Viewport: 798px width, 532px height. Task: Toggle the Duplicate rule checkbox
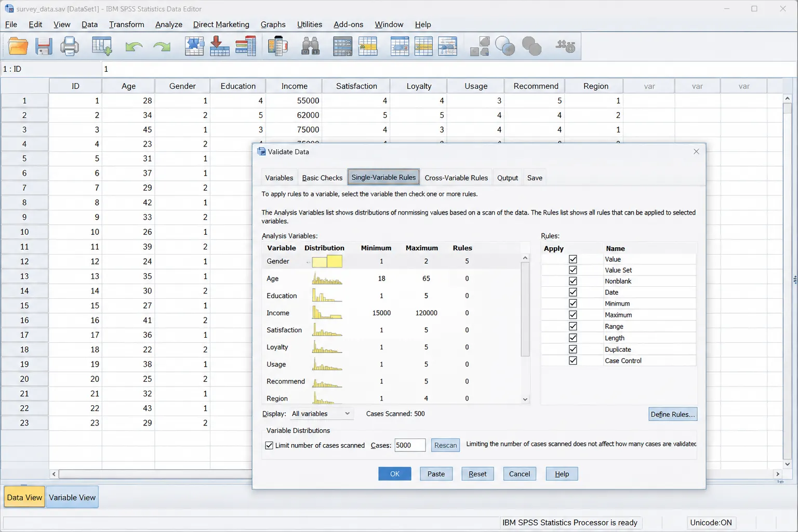coord(573,350)
